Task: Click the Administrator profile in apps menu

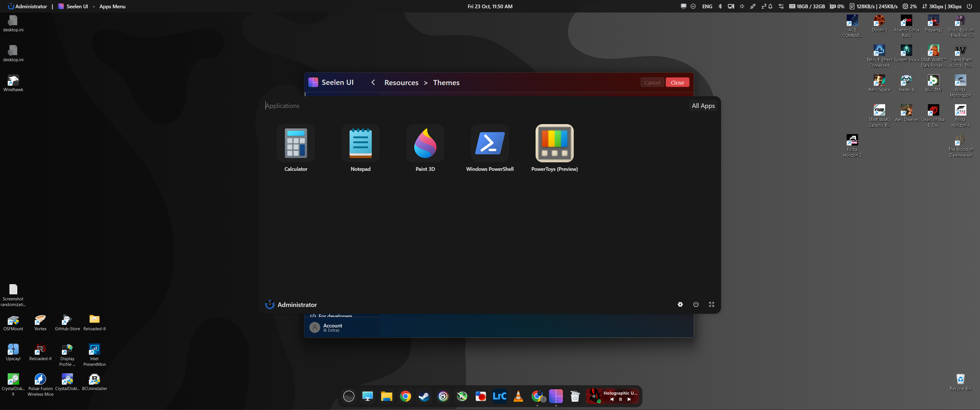Action: click(x=291, y=304)
